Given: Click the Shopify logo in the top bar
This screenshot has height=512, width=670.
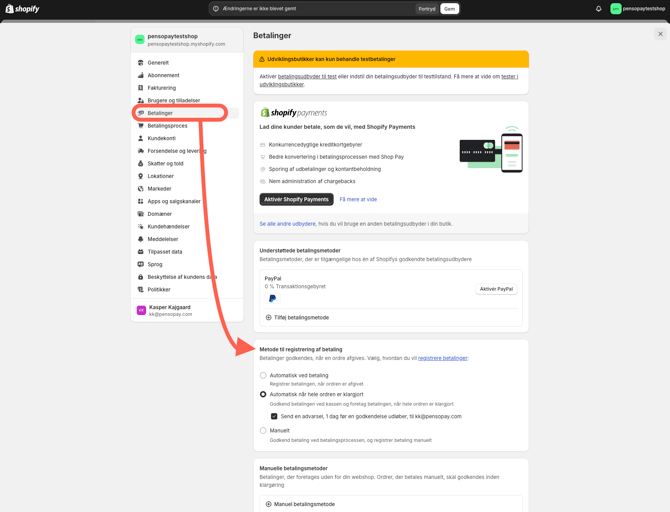Looking at the screenshot, I should tap(22, 9).
